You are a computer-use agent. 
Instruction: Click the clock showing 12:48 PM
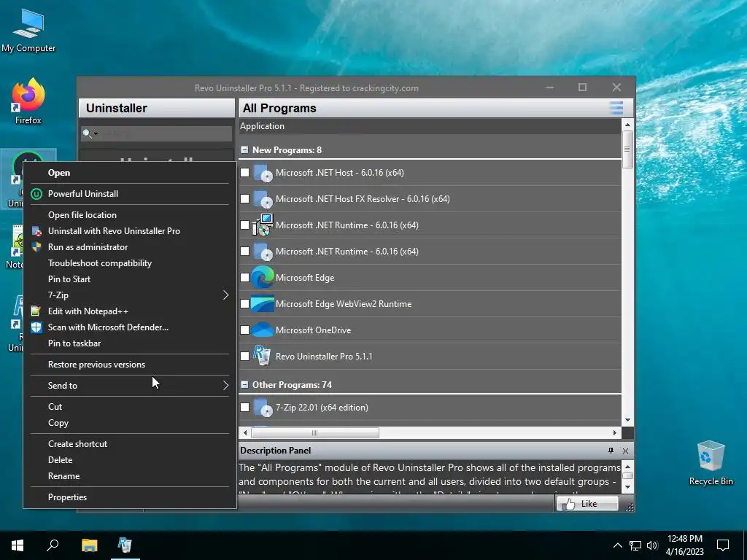click(x=684, y=539)
